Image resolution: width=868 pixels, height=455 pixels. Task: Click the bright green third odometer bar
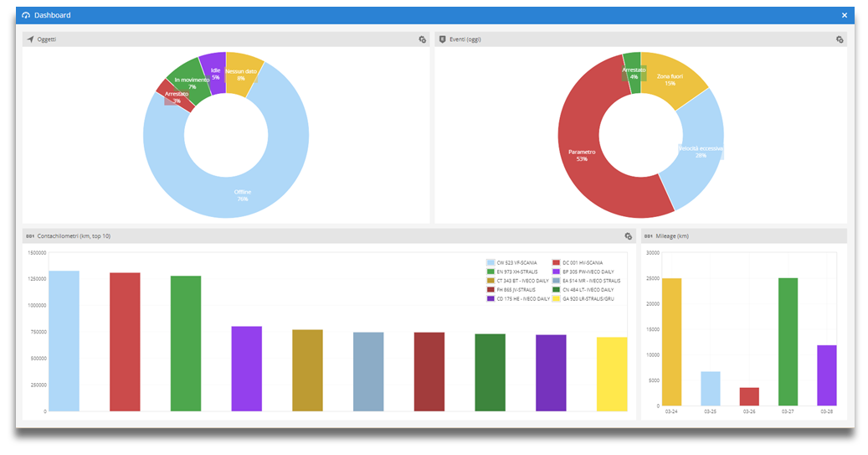pos(186,344)
